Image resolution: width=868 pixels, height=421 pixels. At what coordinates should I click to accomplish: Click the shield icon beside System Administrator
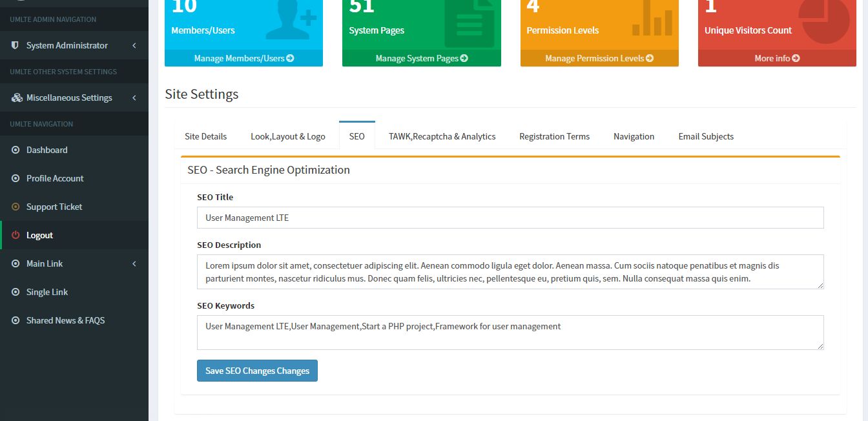(x=15, y=46)
